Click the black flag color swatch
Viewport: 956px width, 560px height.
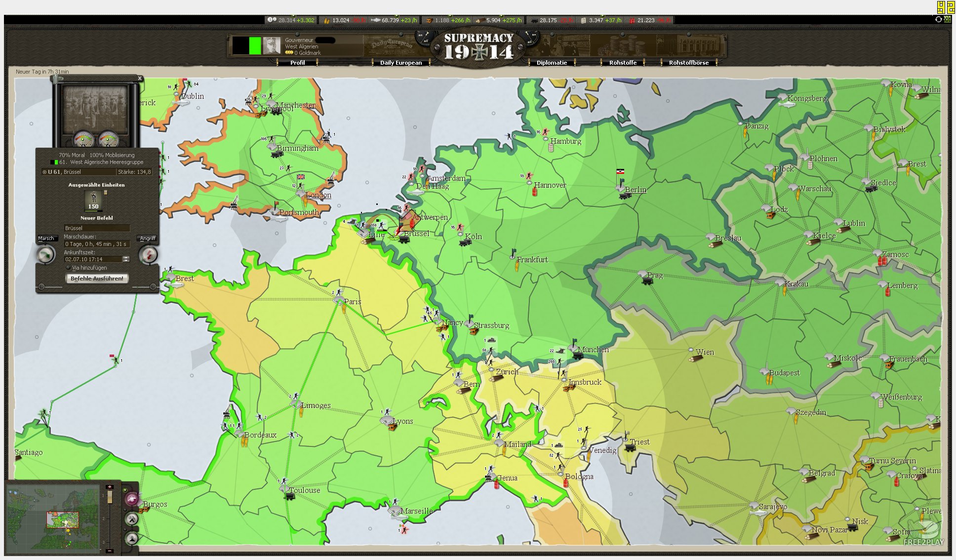pyautogui.click(x=240, y=45)
